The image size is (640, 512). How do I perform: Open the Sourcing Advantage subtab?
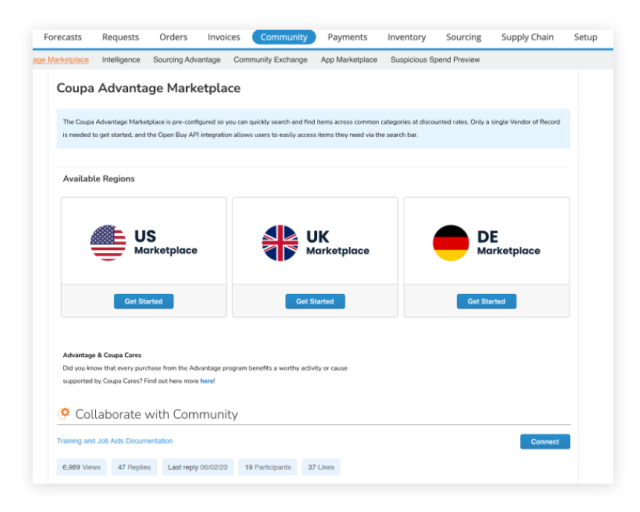point(187,60)
